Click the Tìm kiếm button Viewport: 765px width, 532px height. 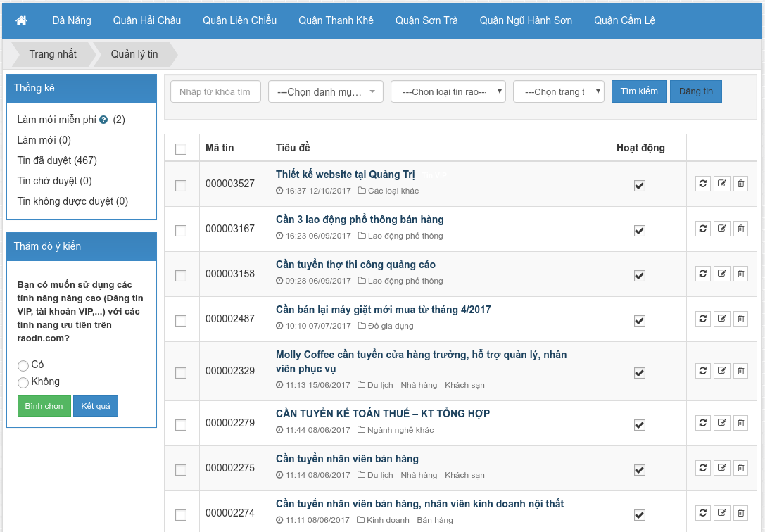pos(639,91)
